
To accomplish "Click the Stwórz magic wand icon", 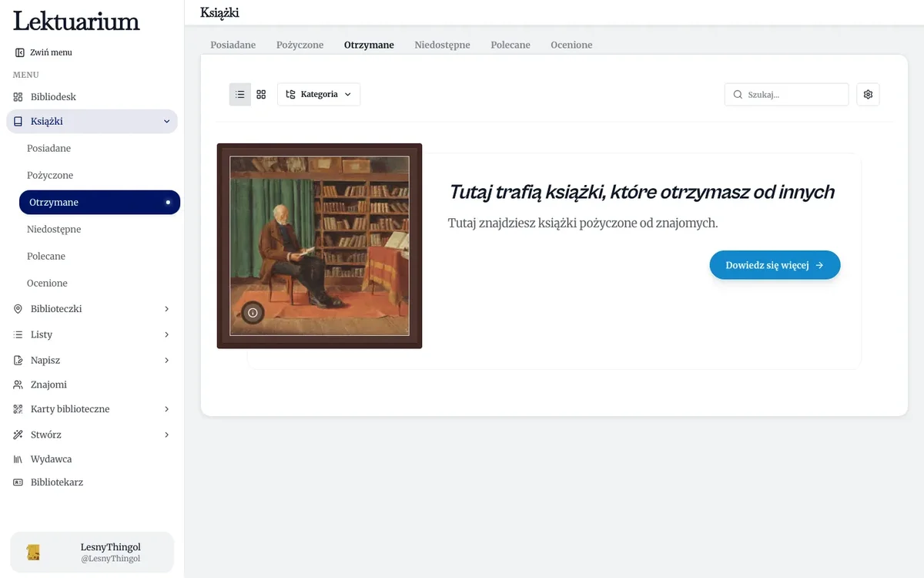I will pos(18,435).
